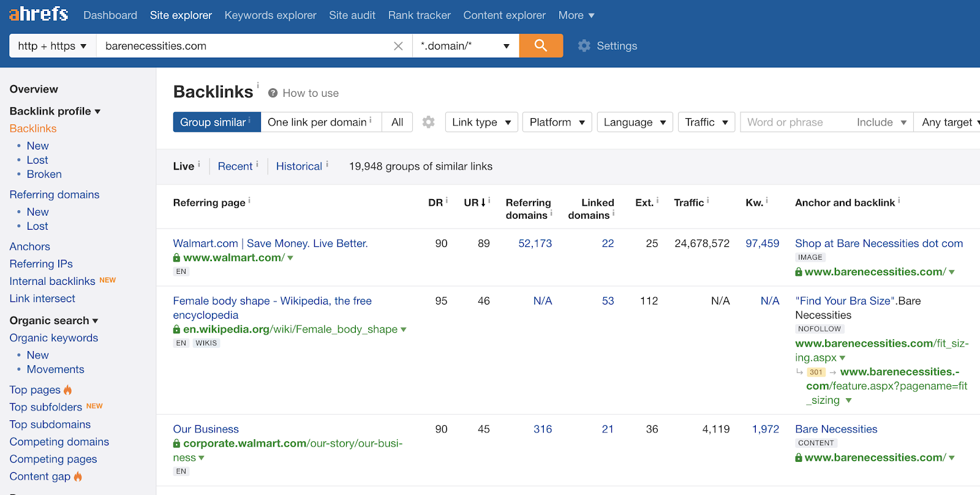The width and height of the screenshot is (980, 495).
Task: Click the orange search magnifier button
Action: [540, 45]
